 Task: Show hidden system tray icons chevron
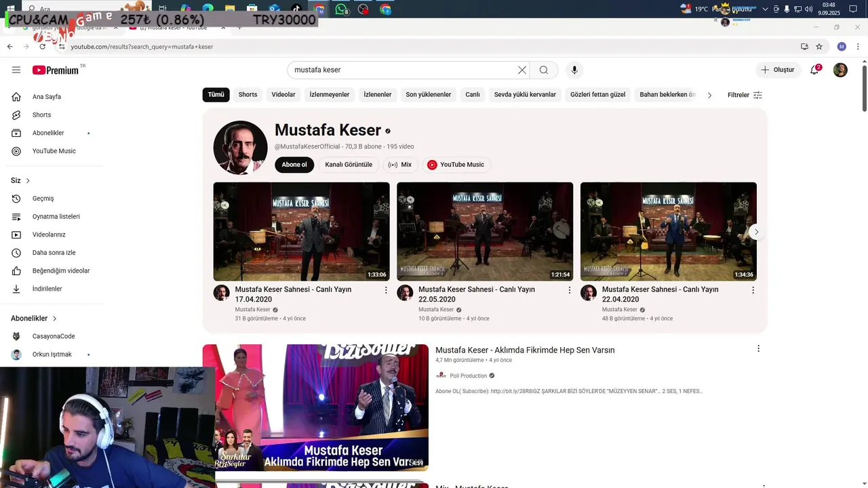766,9
